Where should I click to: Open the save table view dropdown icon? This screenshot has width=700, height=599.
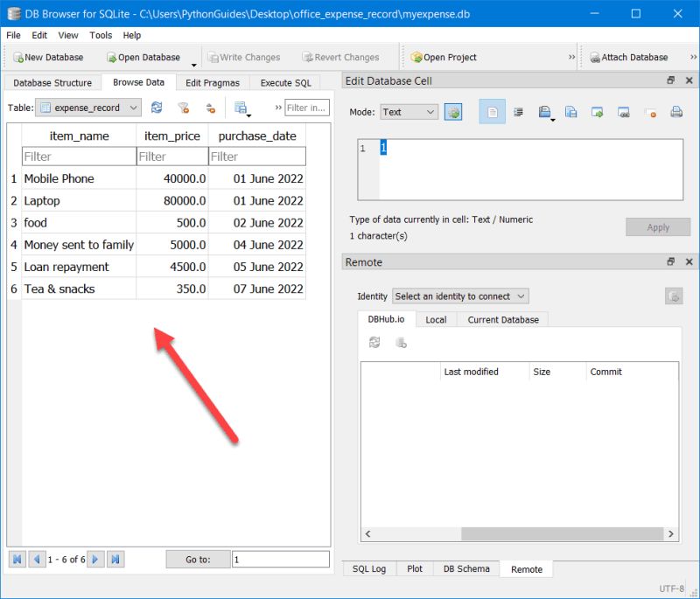[242, 108]
